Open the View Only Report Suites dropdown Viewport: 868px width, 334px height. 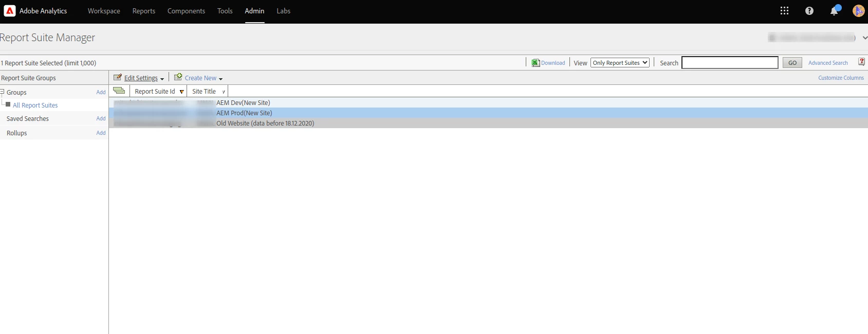click(620, 63)
